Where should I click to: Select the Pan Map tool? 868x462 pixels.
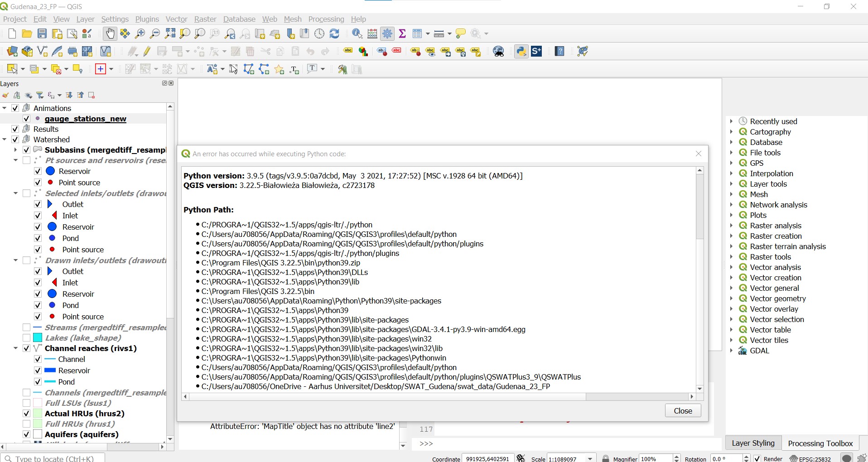point(110,34)
